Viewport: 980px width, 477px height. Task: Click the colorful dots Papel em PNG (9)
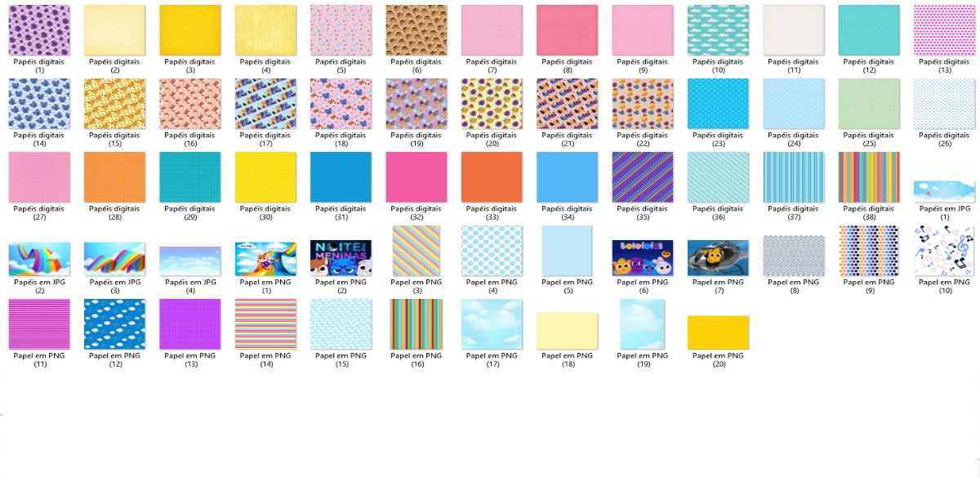coord(869,251)
